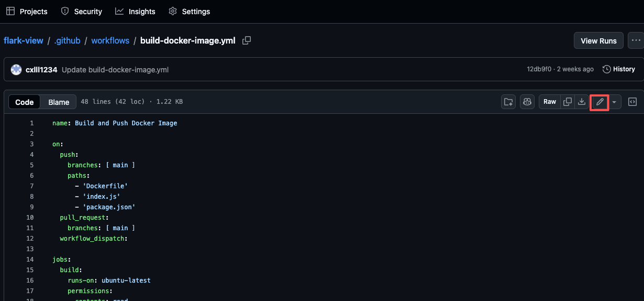Copy file path next to build-docker-image.yml
Screen dimensions: 644x301
click(247, 40)
